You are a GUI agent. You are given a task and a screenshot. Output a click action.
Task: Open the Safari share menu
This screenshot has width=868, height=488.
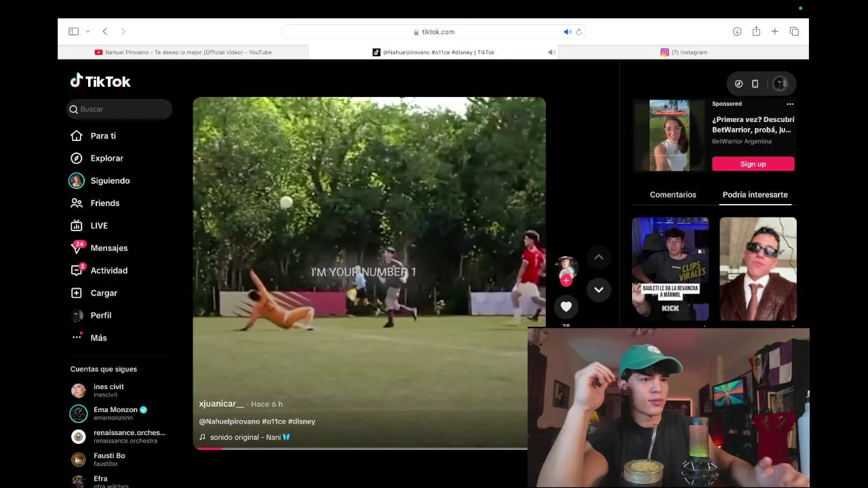[756, 31]
